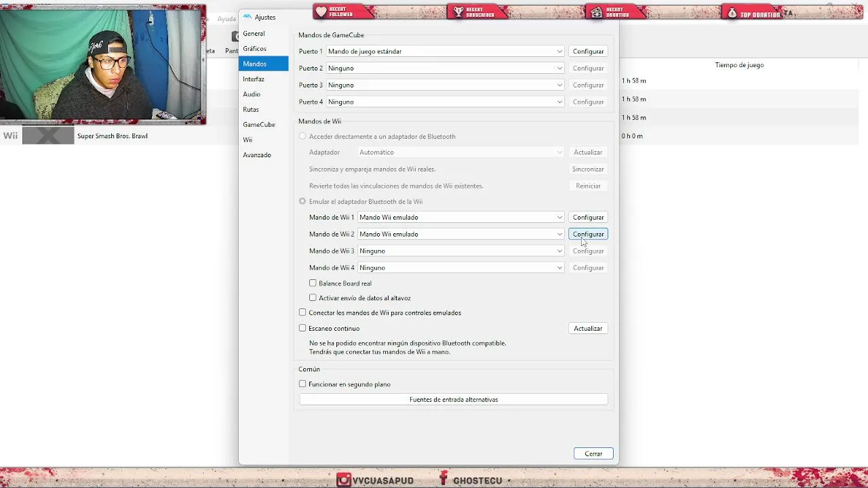Expand the Puerto 1 controller dropdown
This screenshot has height=488, width=868.
(445, 52)
